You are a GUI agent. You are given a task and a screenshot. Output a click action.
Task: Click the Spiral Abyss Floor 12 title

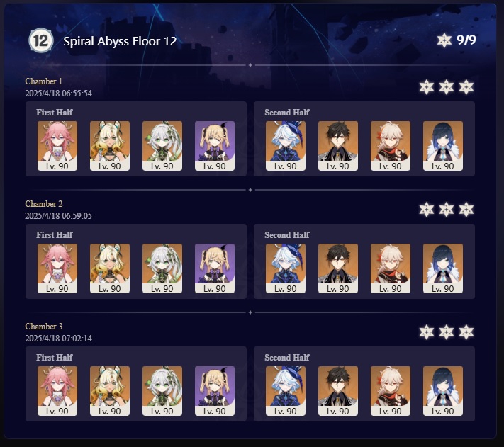point(120,41)
